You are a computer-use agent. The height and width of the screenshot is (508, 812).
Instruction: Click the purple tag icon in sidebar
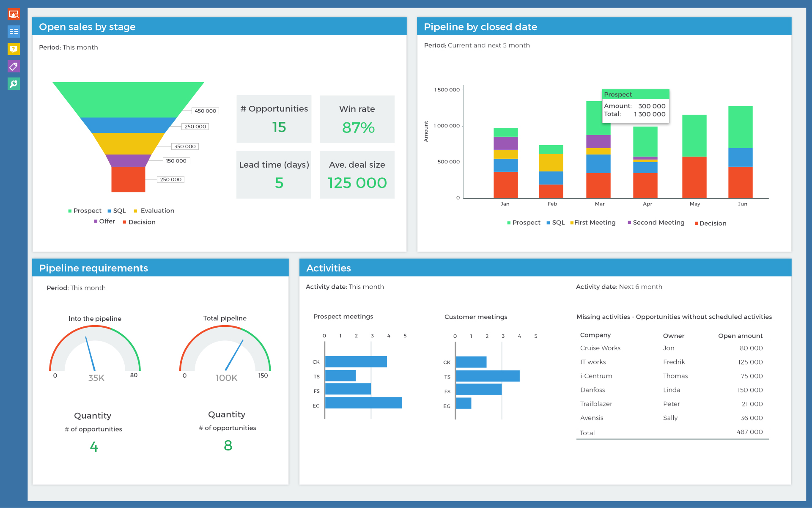click(x=13, y=66)
